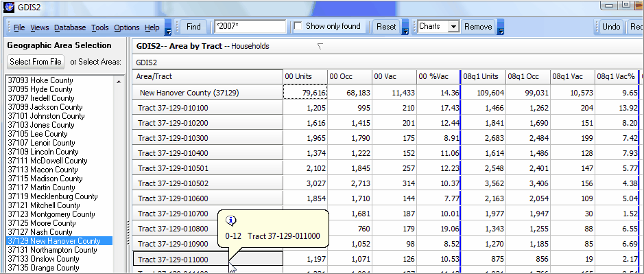The image size is (644, 274).
Task: Click the info icon in the tooltip balloon
Action: point(231,221)
